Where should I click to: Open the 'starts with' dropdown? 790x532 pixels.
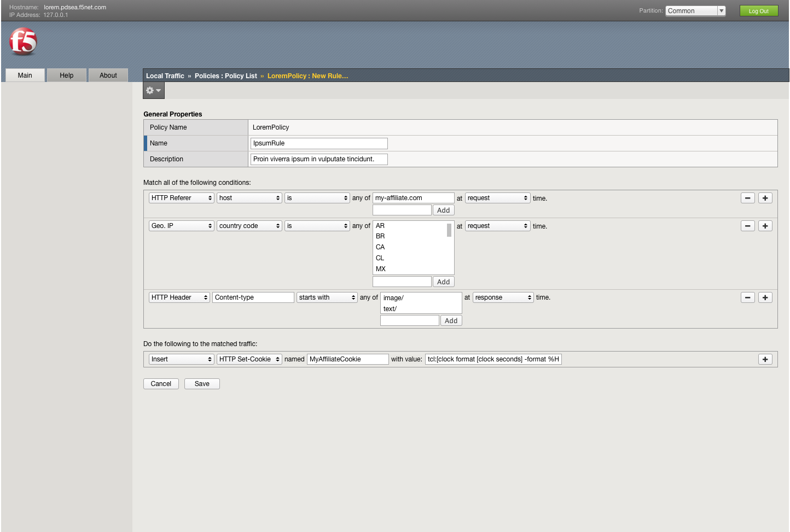(327, 297)
